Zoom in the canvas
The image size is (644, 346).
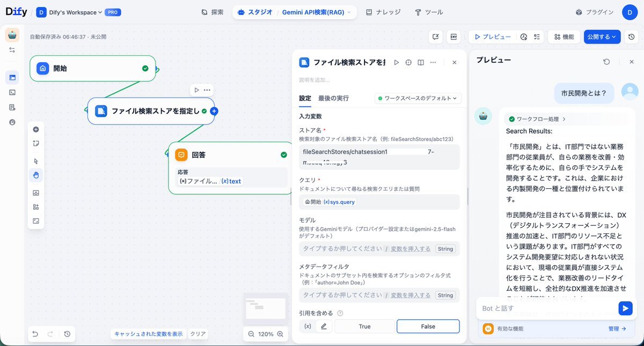[280, 334]
